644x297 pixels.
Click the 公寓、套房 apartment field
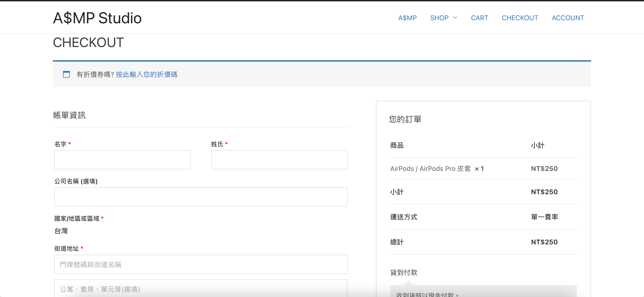[x=201, y=289]
